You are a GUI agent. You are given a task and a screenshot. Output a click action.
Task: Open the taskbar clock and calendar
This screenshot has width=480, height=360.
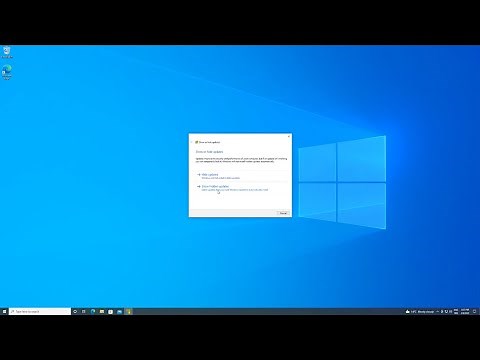(465, 312)
